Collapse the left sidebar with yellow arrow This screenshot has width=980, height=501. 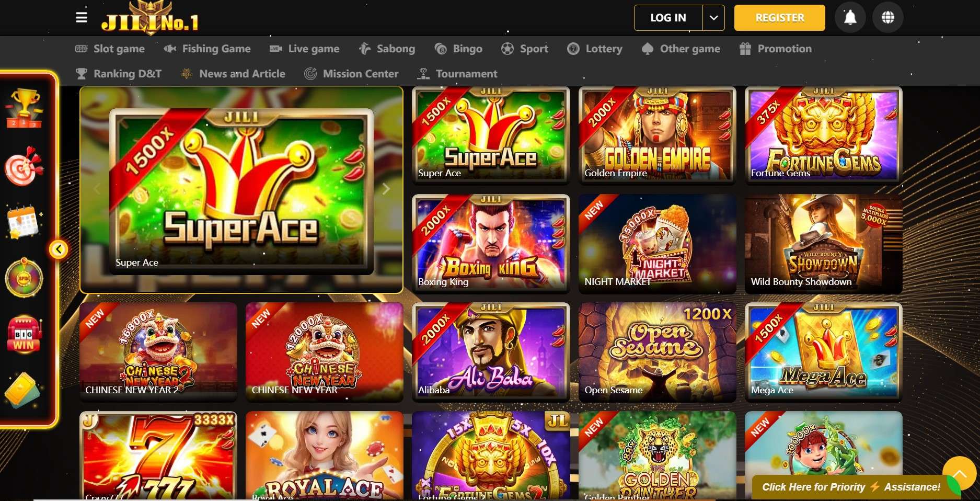click(x=59, y=249)
